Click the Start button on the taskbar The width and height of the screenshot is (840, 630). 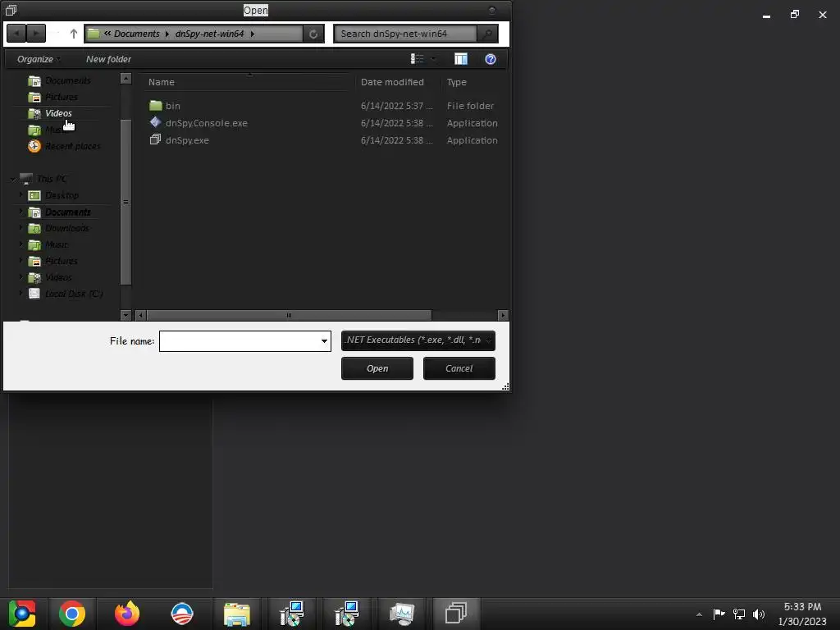[x=22, y=614]
